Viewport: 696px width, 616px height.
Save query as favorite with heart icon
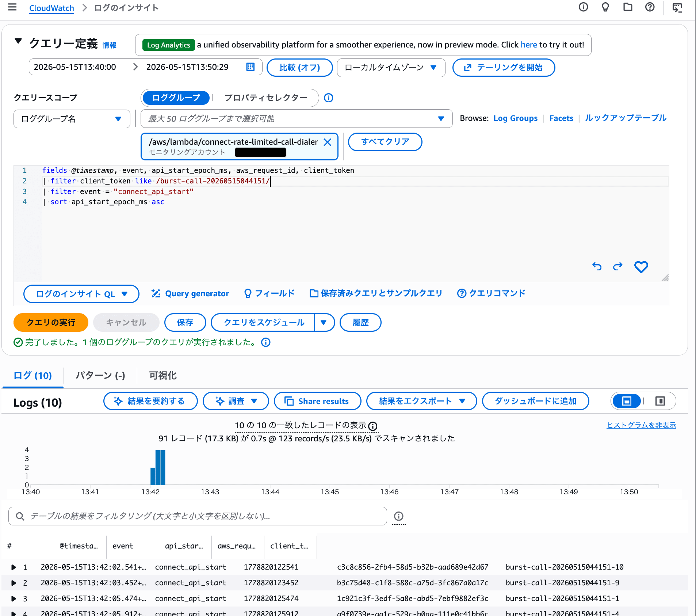(641, 267)
